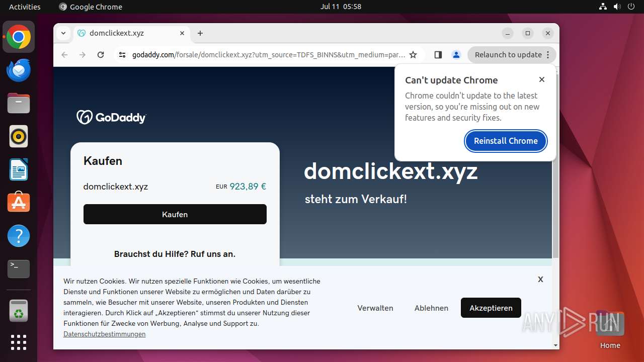The height and width of the screenshot is (362, 644).
Task: Click the page vertical scrollbar
Action: [x=555, y=166]
